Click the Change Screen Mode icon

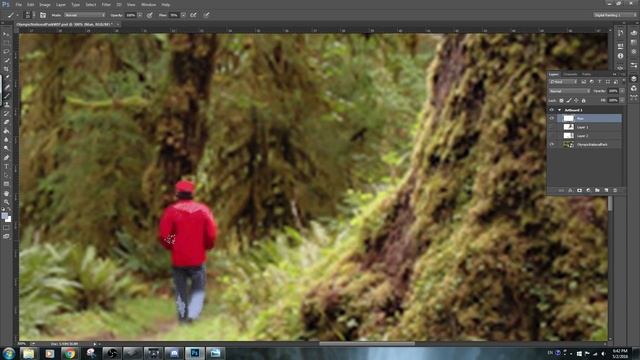tap(6, 236)
